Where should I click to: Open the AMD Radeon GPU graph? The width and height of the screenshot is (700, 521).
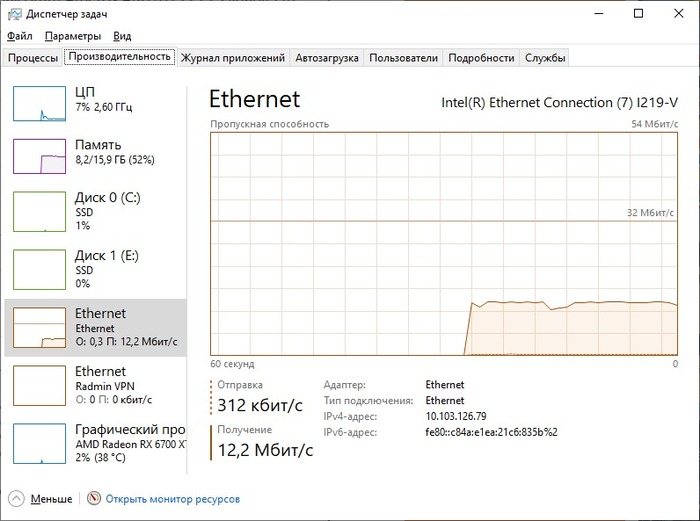point(39,444)
